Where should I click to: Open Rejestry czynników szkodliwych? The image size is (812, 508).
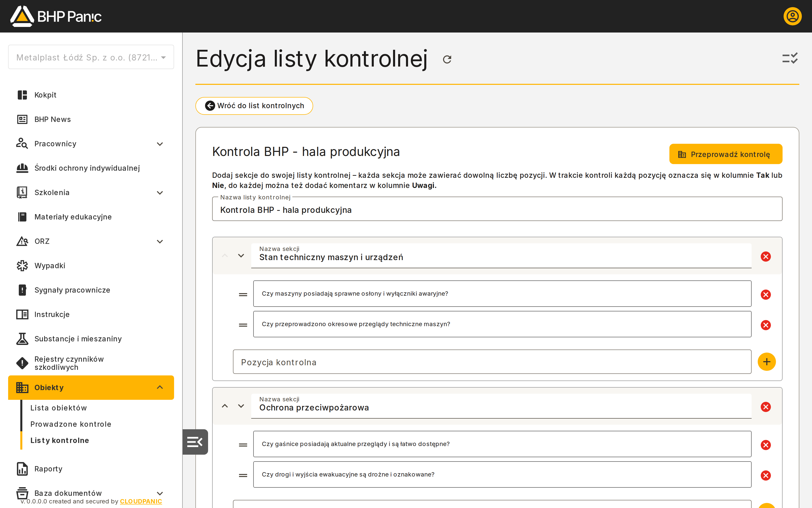click(91, 363)
